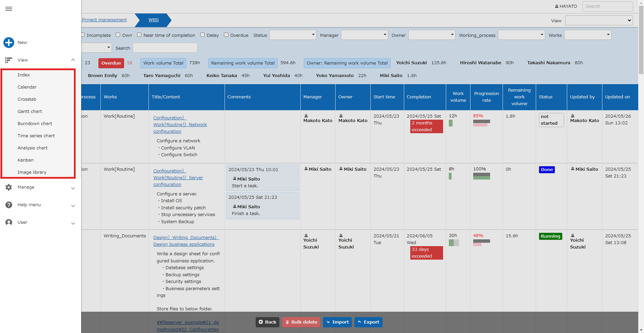Viewport: 644px width, 333px height.
Task: Click user icon in Finish a task comment
Action: click(235, 207)
